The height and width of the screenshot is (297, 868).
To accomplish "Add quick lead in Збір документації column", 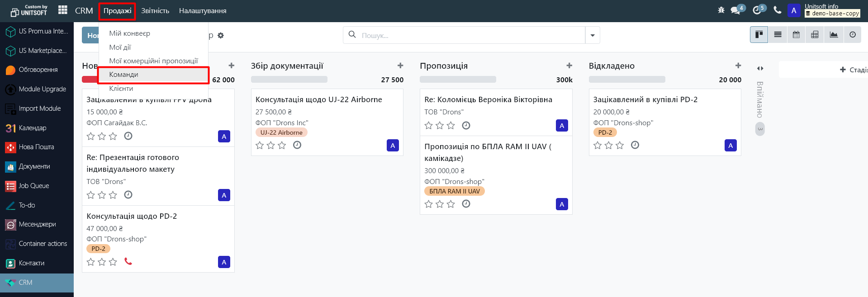I will [x=400, y=66].
